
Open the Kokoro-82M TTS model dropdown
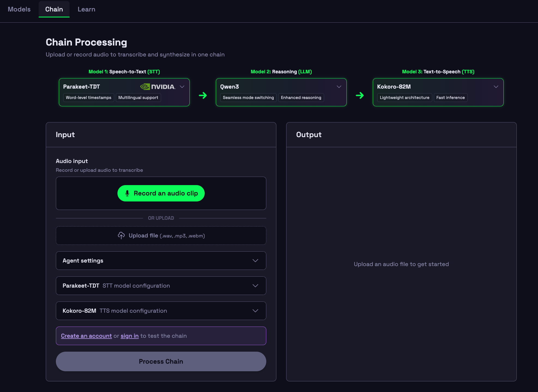[x=496, y=87]
